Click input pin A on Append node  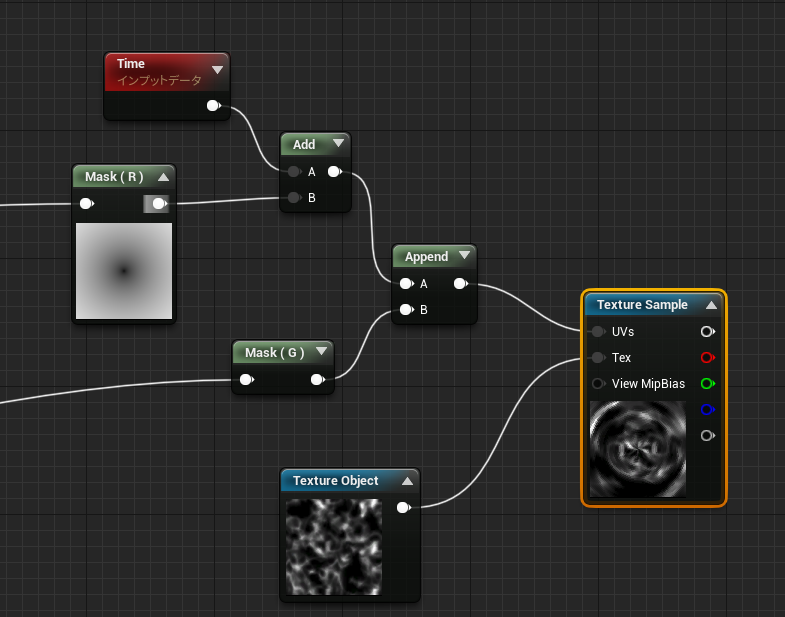(x=407, y=284)
